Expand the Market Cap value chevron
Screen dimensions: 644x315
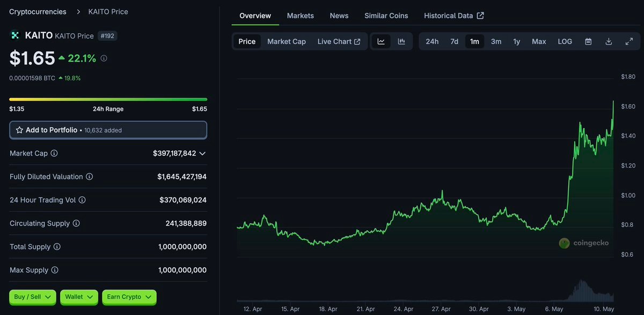202,153
